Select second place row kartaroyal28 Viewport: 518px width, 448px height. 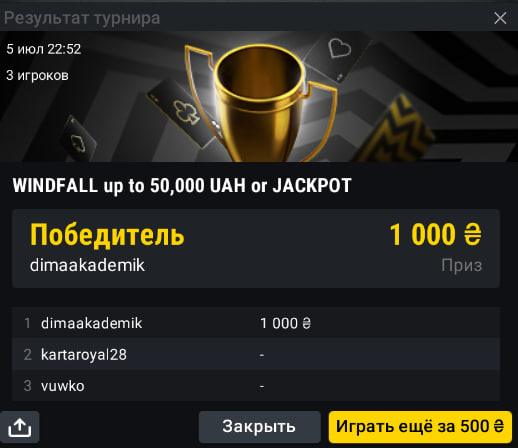point(256,354)
